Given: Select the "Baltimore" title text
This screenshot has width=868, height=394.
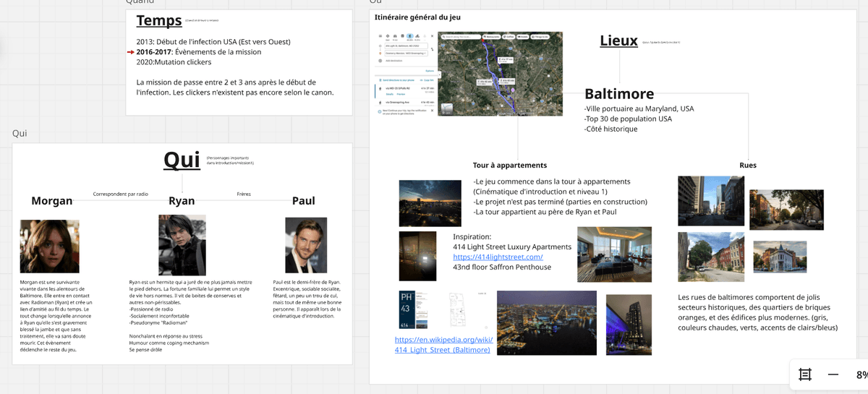Looking at the screenshot, I should click(x=619, y=93).
